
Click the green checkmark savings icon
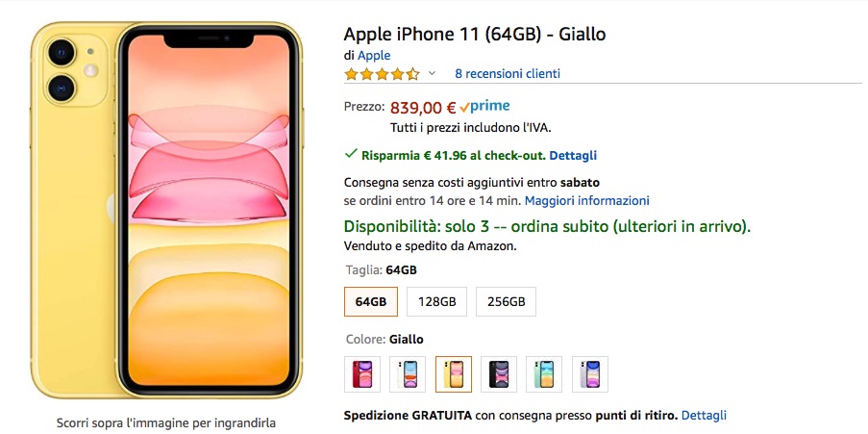[x=351, y=154]
